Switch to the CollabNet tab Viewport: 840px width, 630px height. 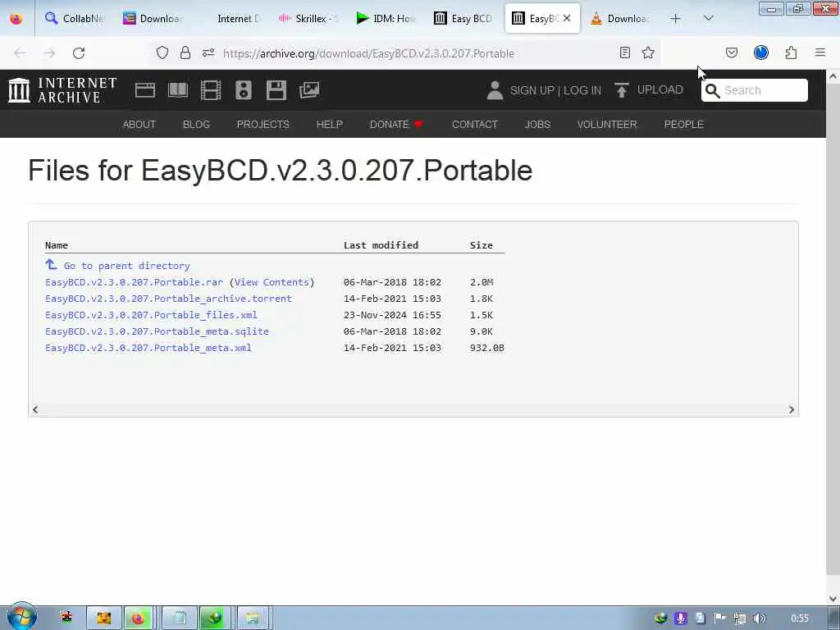click(75, 18)
